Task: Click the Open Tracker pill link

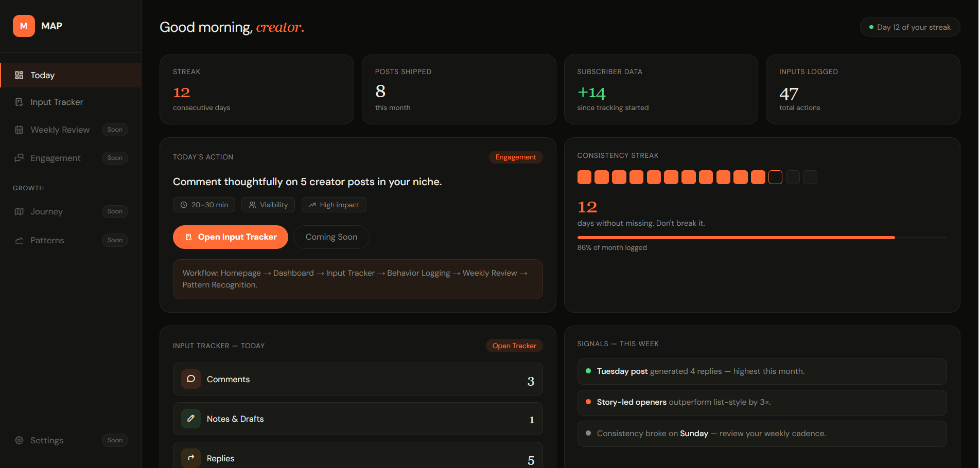Action: [514, 346]
